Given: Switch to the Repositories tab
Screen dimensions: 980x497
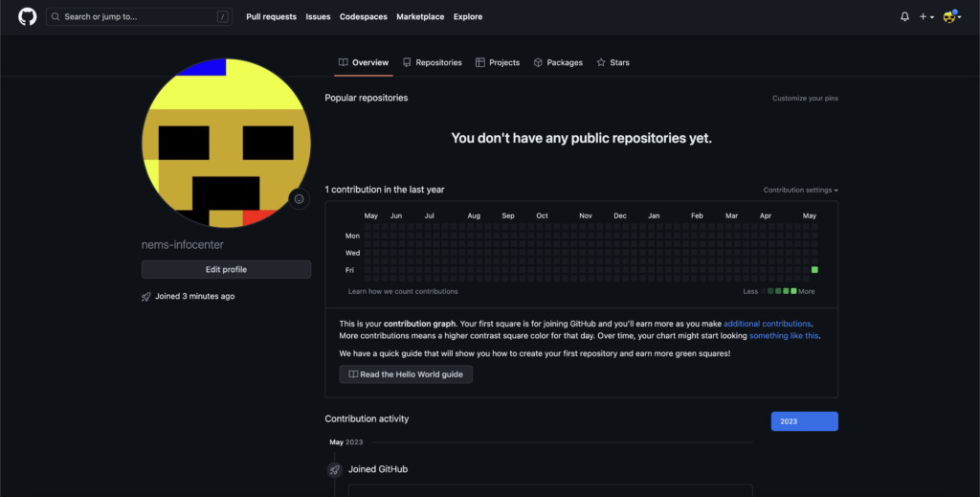Looking at the screenshot, I should tap(432, 62).
